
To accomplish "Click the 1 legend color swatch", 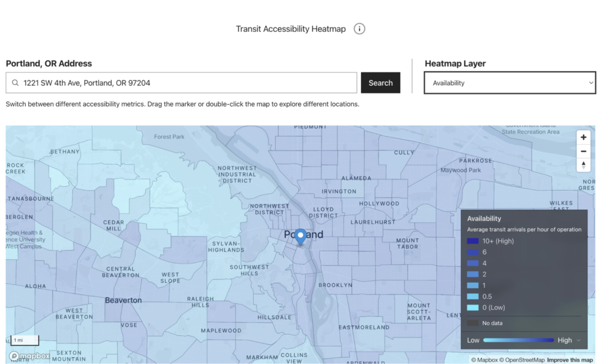I will click(x=473, y=285).
